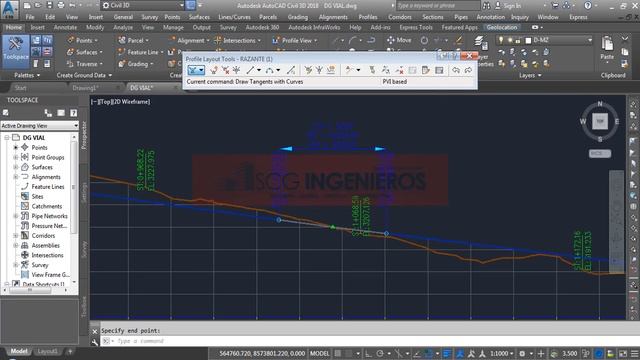
Task: Click Redo in Profile Layout Tools
Action: pyautogui.click(x=468, y=70)
